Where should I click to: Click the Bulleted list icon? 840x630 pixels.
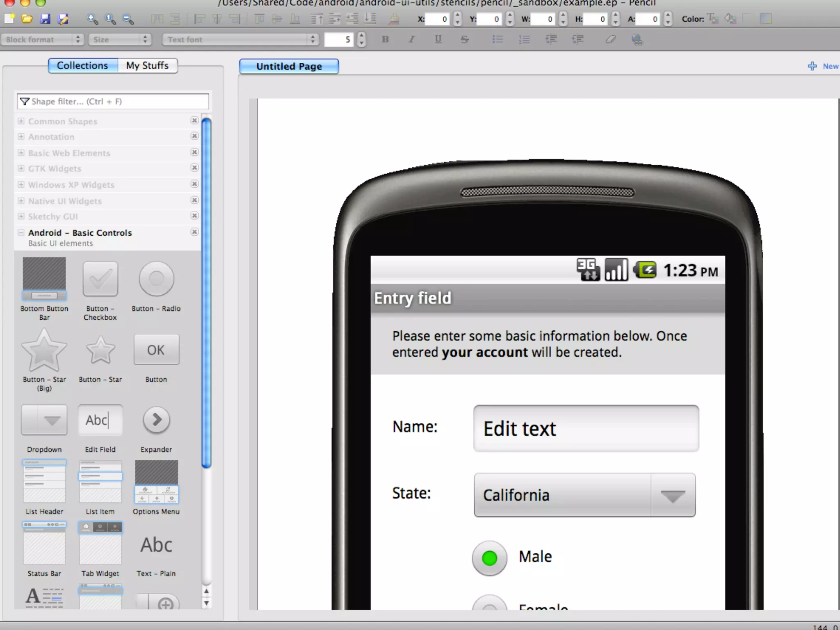click(498, 40)
